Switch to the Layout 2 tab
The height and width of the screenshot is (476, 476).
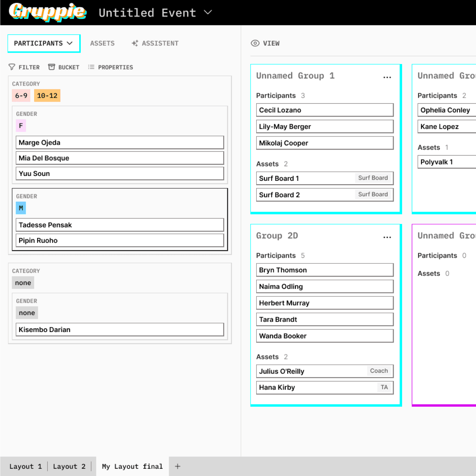tap(69, 466)
